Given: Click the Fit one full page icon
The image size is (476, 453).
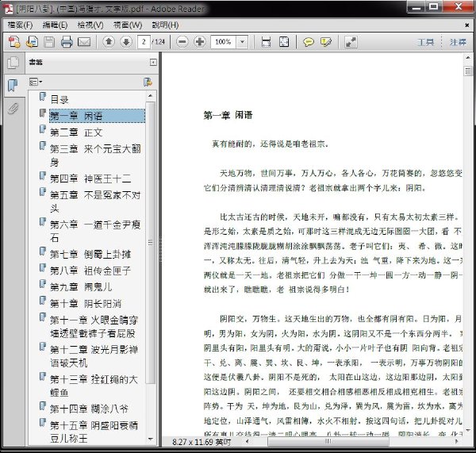Looking at the screenshot, I should (x=284, y=42).
